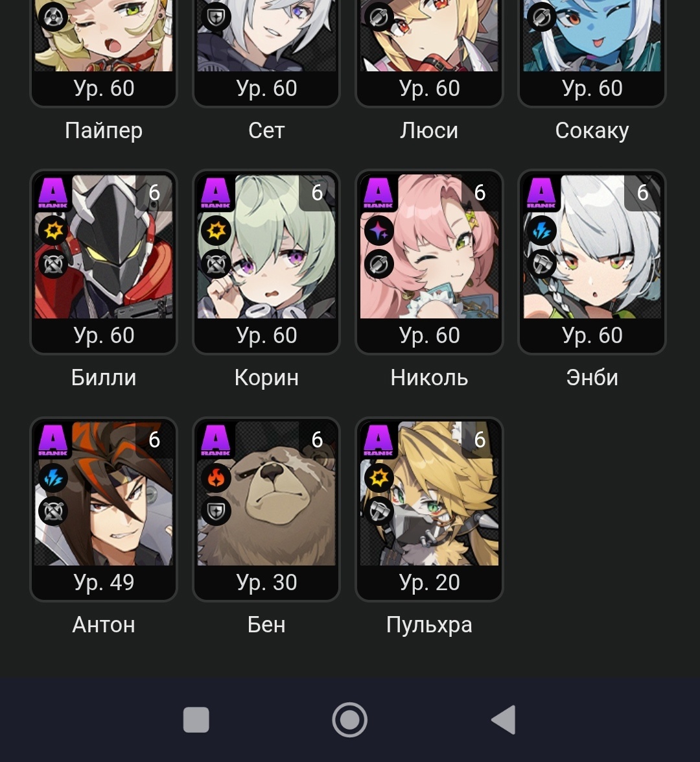700x762 pixels.
Task: Tap Billy's physical attribute icon
Action: 53,230
